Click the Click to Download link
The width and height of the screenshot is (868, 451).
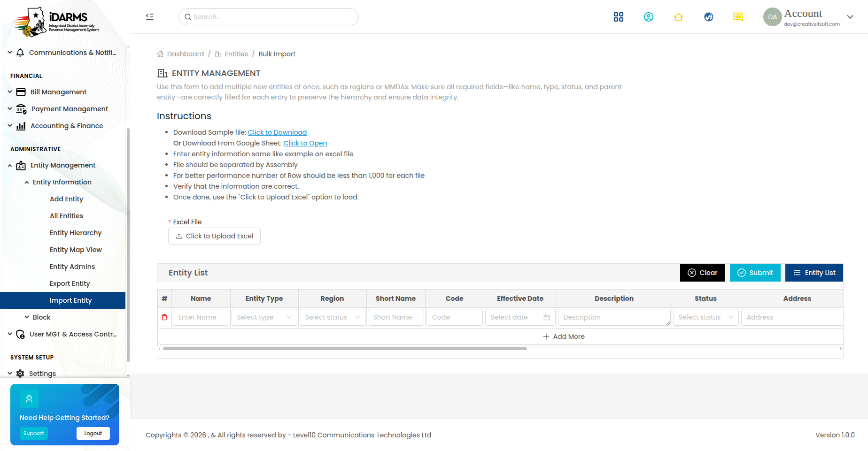coord(277,132)
